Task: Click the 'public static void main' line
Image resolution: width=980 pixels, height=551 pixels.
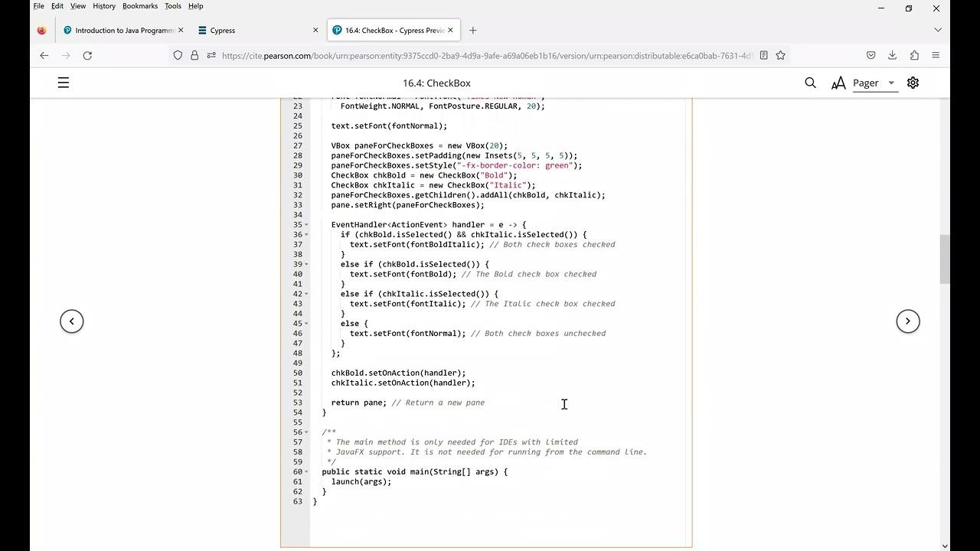Action: [414, 471]
